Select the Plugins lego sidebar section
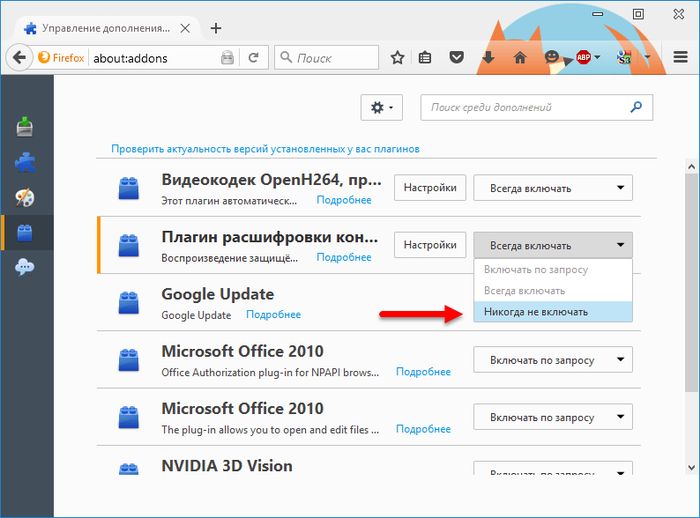 point(25,232)
